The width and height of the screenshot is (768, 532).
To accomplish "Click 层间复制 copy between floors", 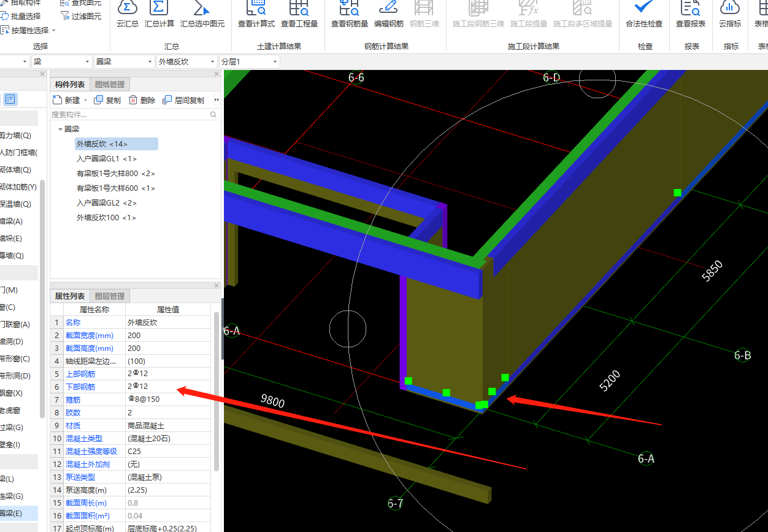I will point(184,100).
